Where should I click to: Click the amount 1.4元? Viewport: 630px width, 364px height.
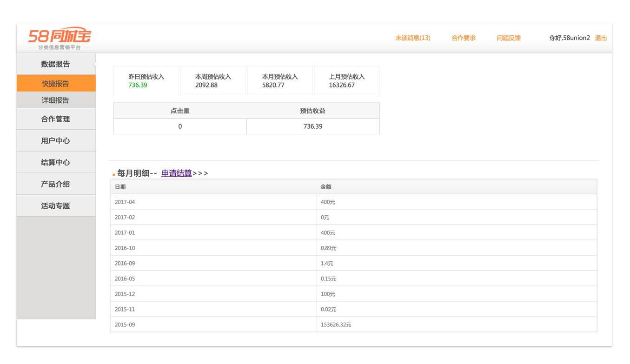(327, 264)
